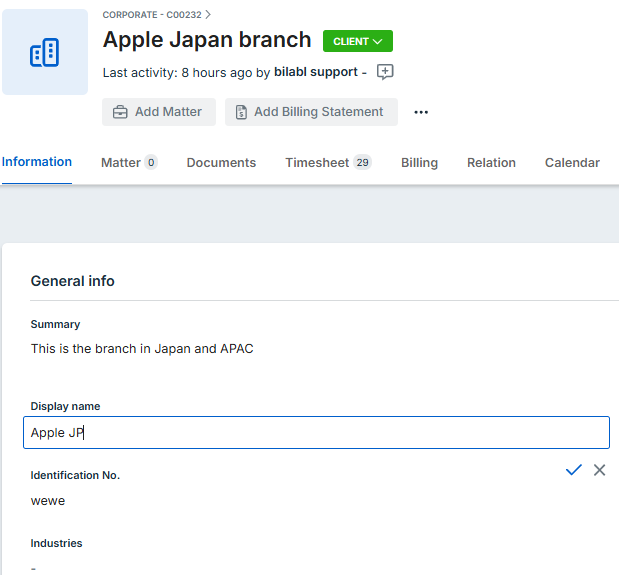Confirm the display name with the checkmark

click(x=574, y=470)
